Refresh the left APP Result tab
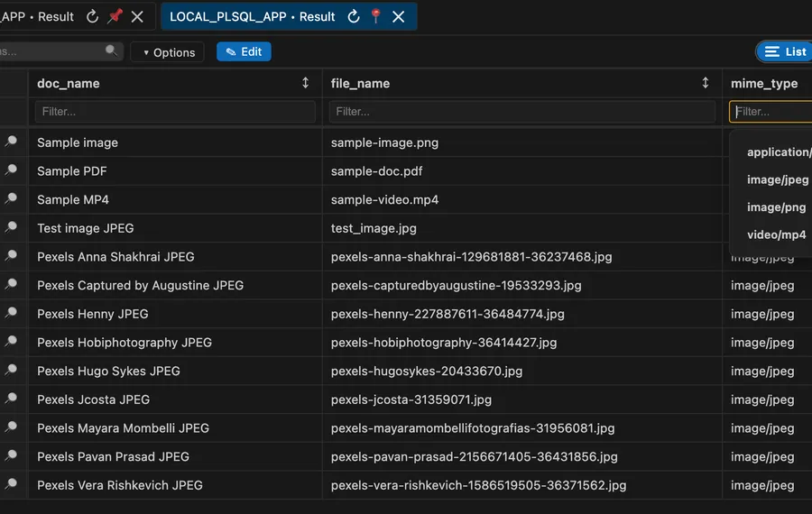 [x=92, y=16]
